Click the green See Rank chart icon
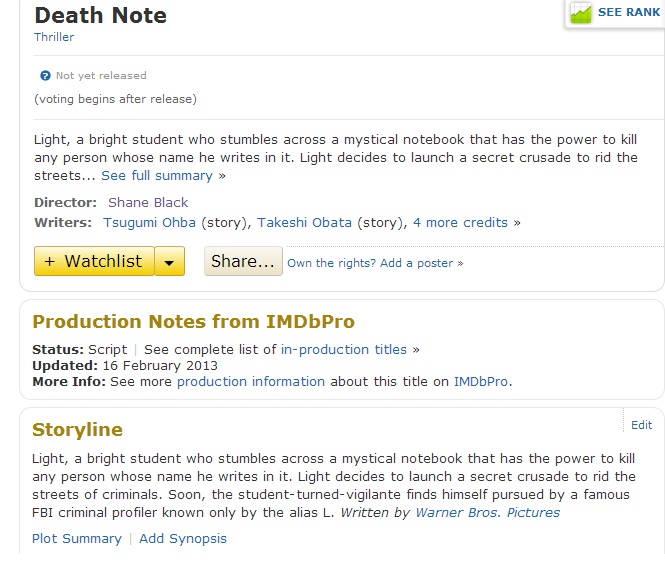Viewport: 665px width, 575px height. click(x=581, y=13)
